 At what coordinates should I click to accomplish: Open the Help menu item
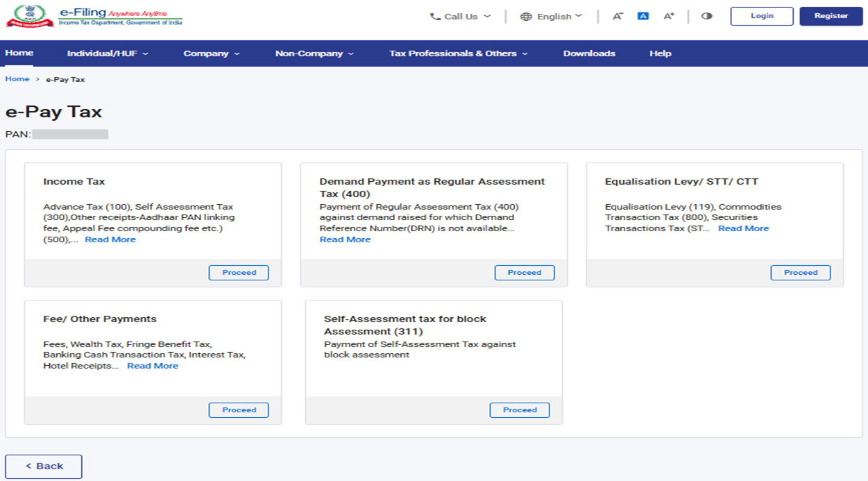(660, 53)
